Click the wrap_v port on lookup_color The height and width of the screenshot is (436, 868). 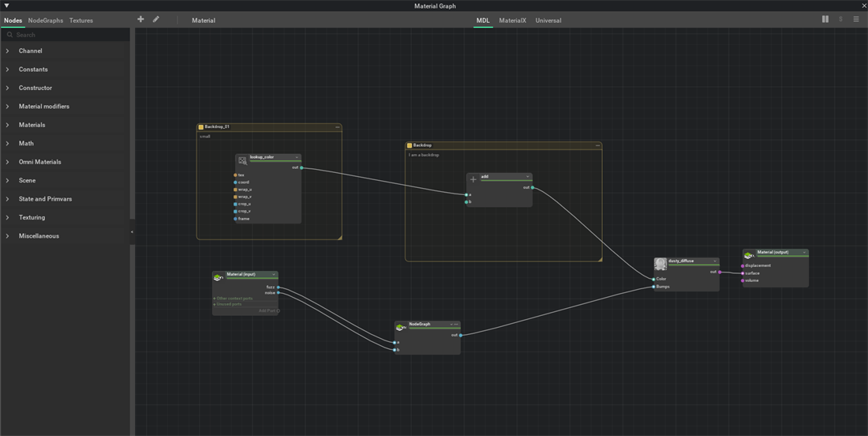point(235,197)
